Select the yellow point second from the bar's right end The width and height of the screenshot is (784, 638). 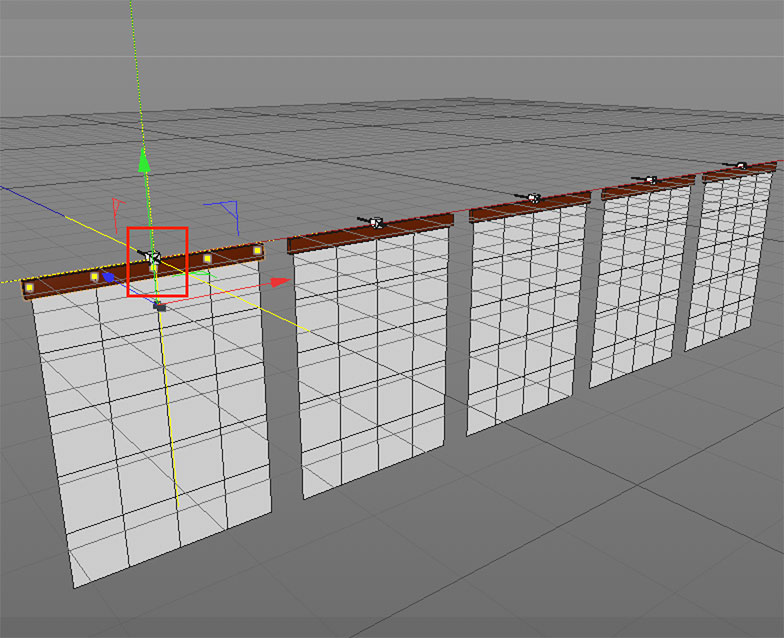click(207, 258)
